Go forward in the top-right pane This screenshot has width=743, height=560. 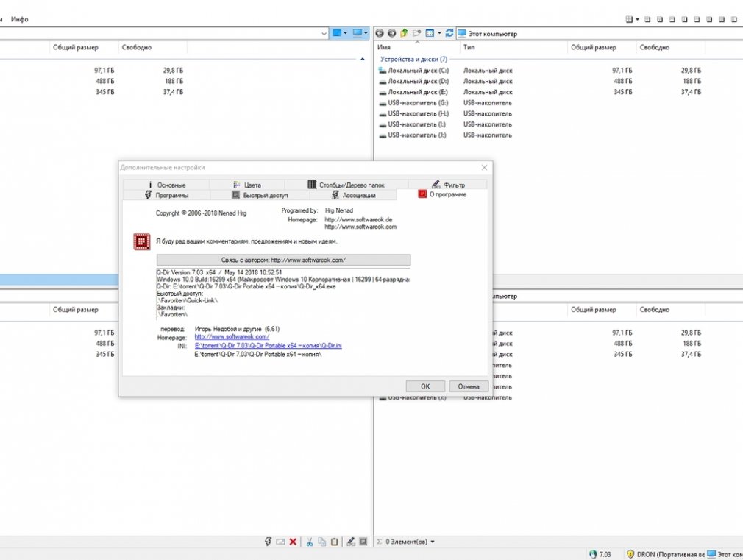click(391, 33)
